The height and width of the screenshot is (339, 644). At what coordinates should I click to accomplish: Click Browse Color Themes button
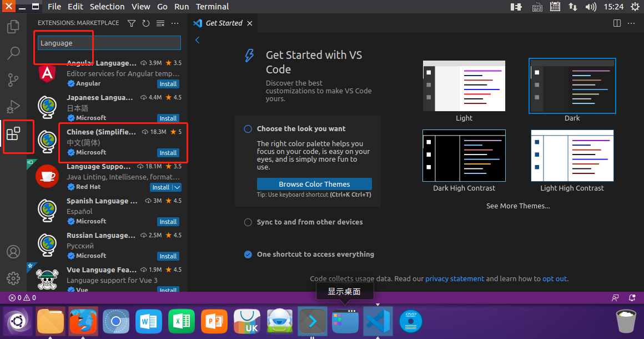coord(314,184)
